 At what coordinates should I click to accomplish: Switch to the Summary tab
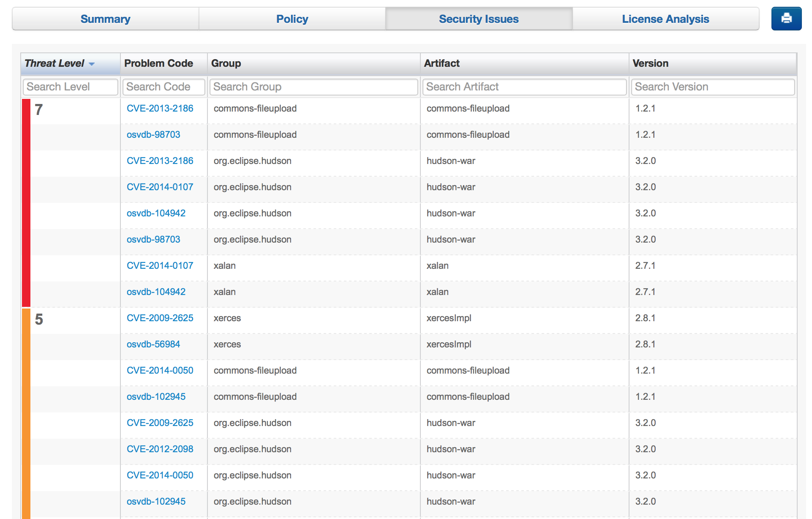tap(105, 19)
